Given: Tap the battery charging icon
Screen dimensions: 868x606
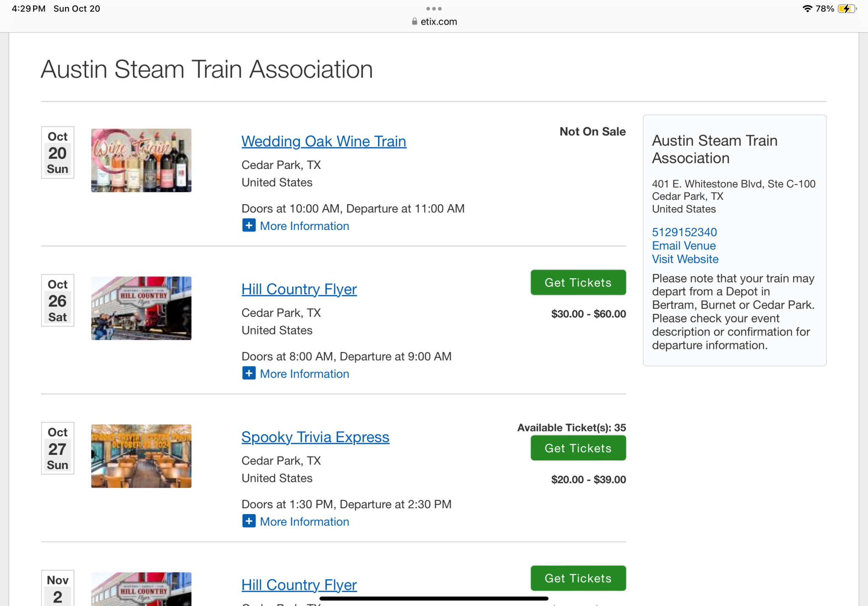Looking at the screenshot, I should (847, 8).
